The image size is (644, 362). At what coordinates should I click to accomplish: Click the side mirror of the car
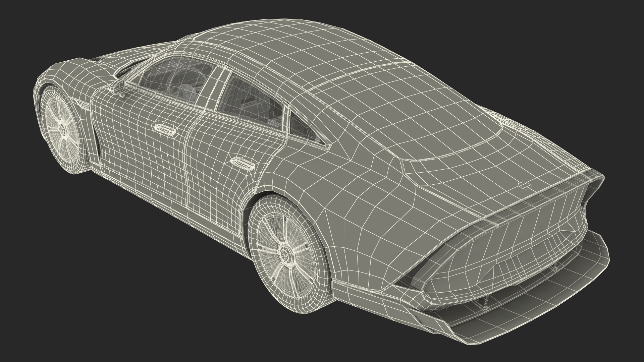pos(118,86)
